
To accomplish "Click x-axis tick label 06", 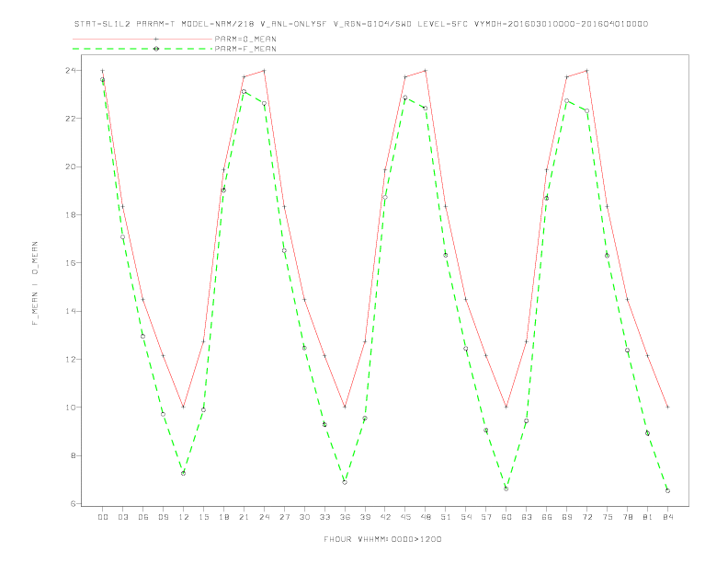I will tap(143, 517).
